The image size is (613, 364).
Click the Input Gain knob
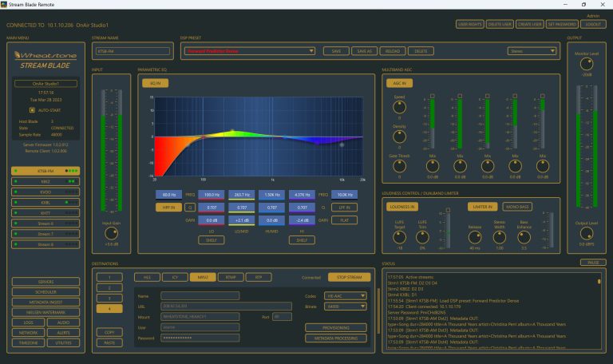110,233
